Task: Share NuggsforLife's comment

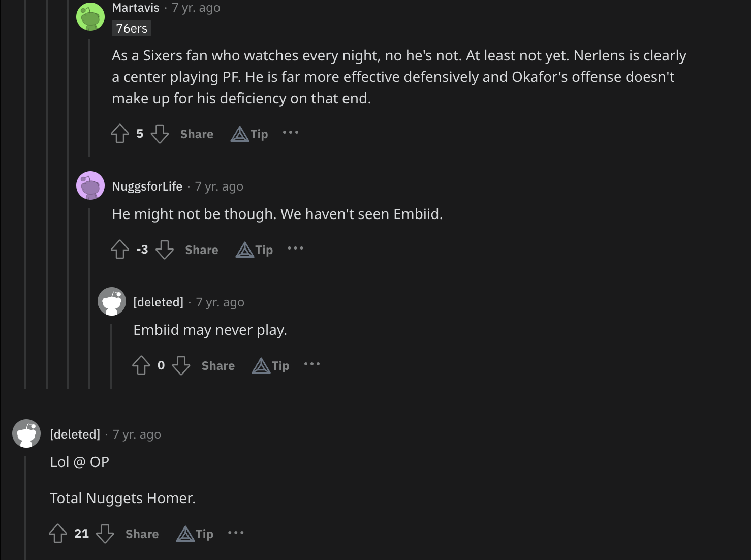Action: click(x=202, y=250)
